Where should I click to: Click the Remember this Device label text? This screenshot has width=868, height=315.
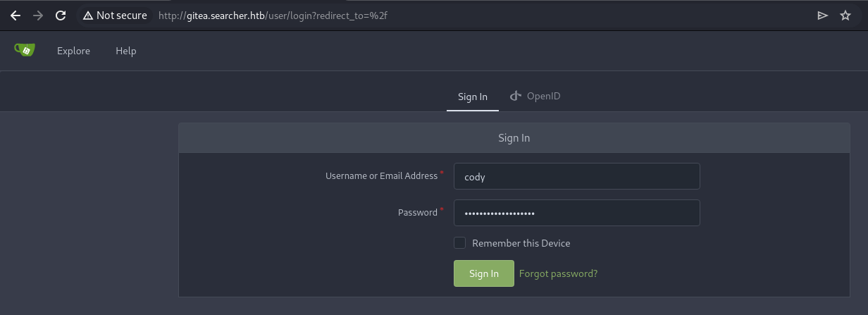(521, 243)
